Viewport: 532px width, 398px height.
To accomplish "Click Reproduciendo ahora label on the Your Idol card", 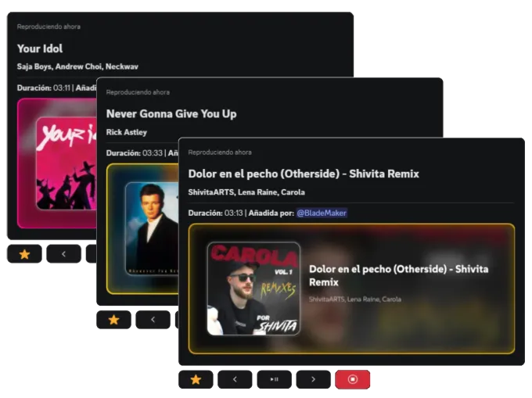I will point(49,27).
